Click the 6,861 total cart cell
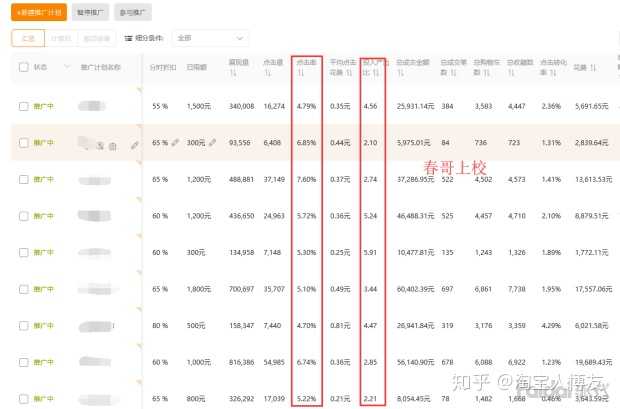Screen dimensions: 620x409 pos(483,289)
